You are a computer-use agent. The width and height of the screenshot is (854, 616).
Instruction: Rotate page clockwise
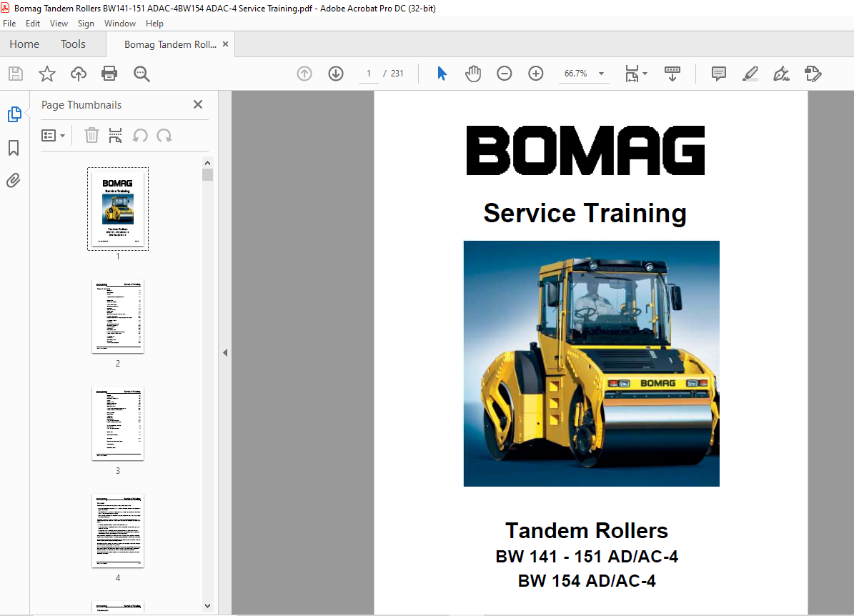pos(164,135)
